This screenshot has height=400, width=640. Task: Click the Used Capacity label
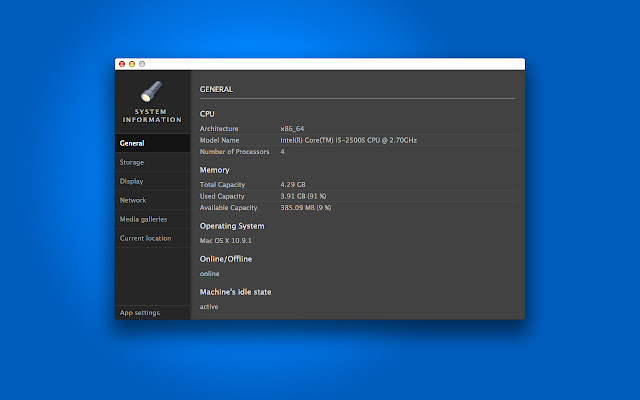pos(222,196)
